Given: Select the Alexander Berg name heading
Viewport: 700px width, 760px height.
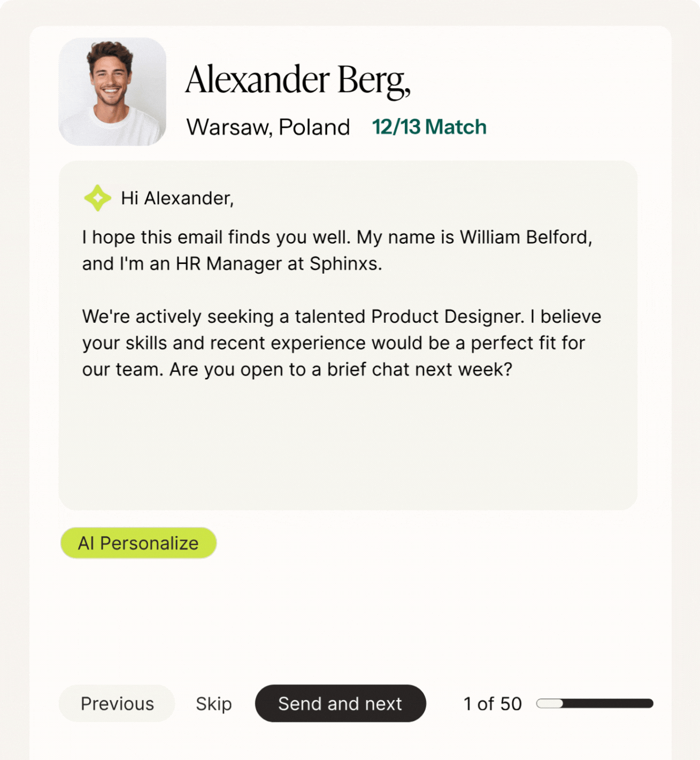Looking at the screenshot, I should (x=298, y=80).
